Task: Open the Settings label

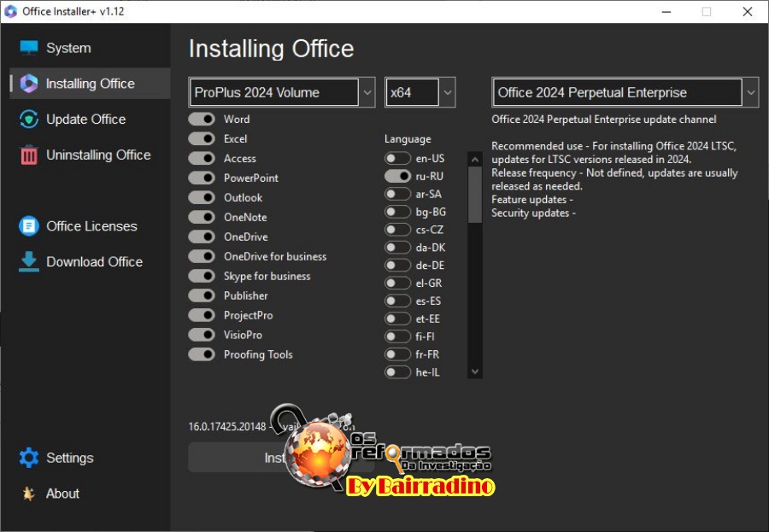Action: tap(70, 458)
